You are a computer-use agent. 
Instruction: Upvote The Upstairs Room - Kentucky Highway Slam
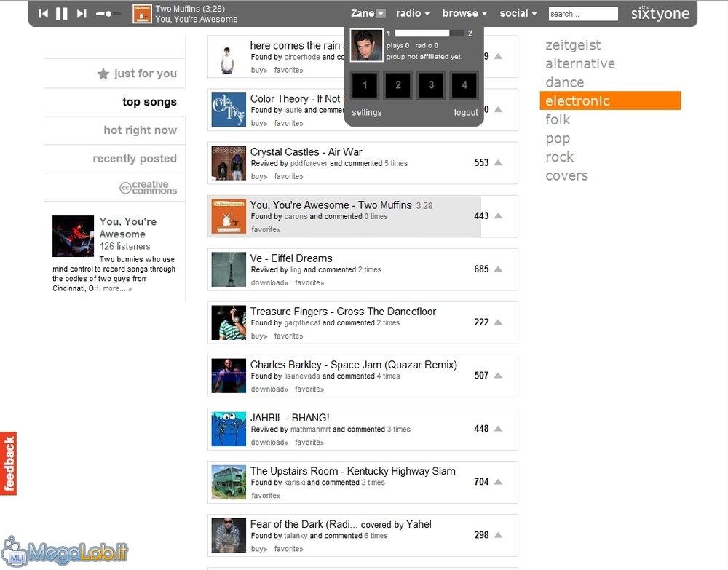[498, 482]
